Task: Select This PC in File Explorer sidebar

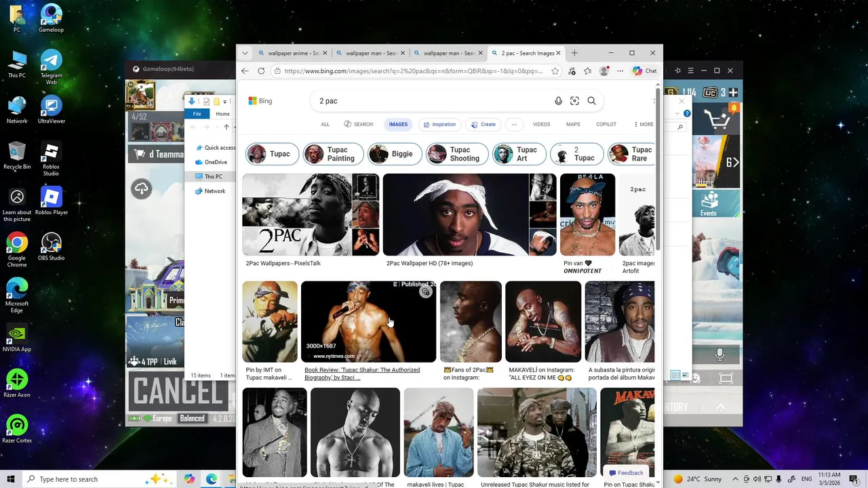Action: tap(214, 176)
